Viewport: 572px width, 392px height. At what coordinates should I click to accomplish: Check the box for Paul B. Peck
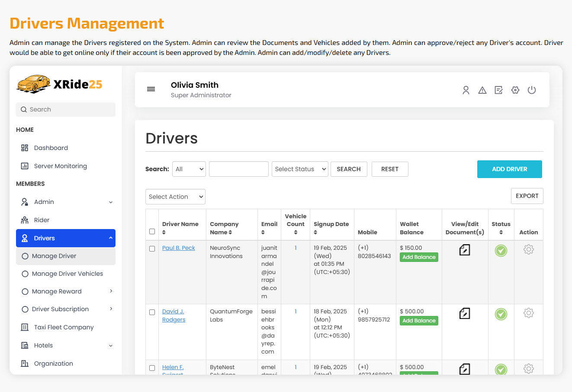tap(152, 249)
